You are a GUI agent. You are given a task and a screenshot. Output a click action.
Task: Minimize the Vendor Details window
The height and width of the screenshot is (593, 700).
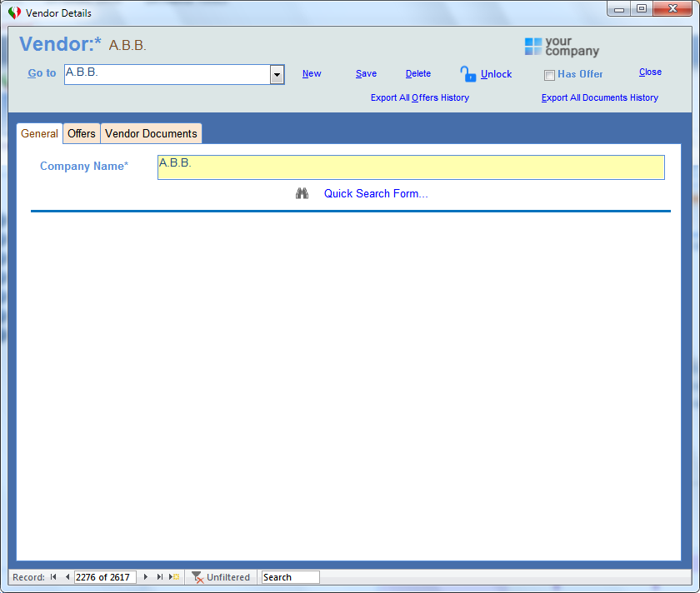point(618,8)
